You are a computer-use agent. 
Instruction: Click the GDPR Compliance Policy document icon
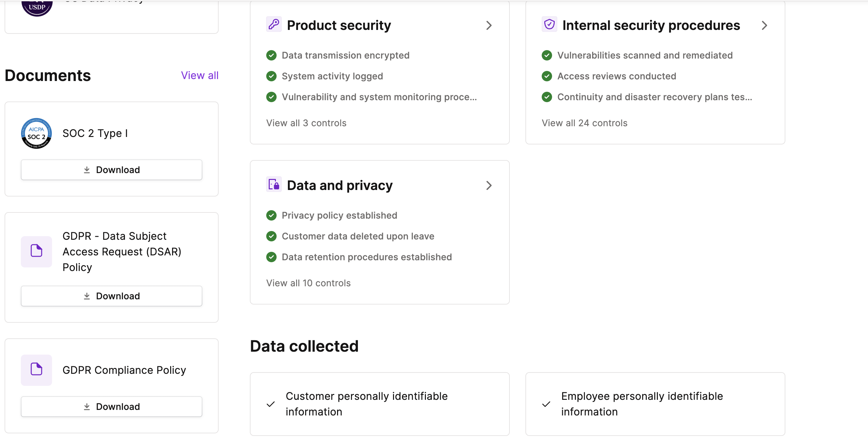(36, 370)
